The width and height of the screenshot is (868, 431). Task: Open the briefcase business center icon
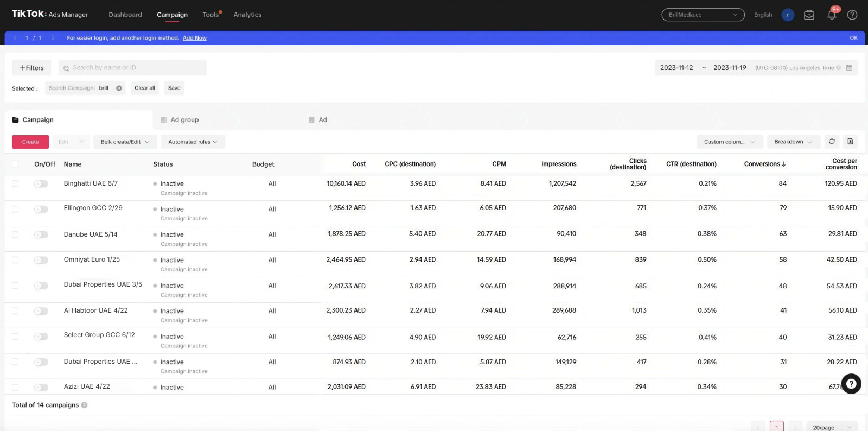tap(809, 15)
